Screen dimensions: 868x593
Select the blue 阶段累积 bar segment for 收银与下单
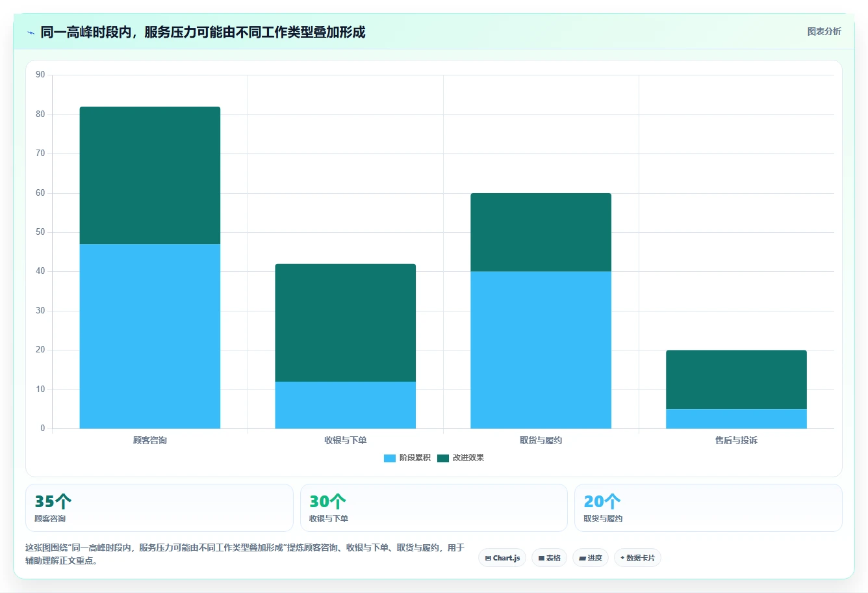[x=346, y=405]
